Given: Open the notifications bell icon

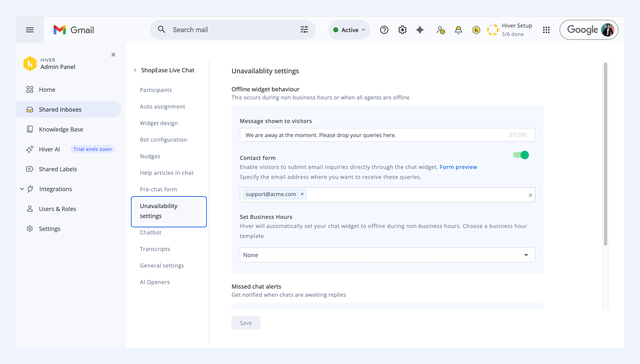Looking at the screenshot, I should [458, 30].
